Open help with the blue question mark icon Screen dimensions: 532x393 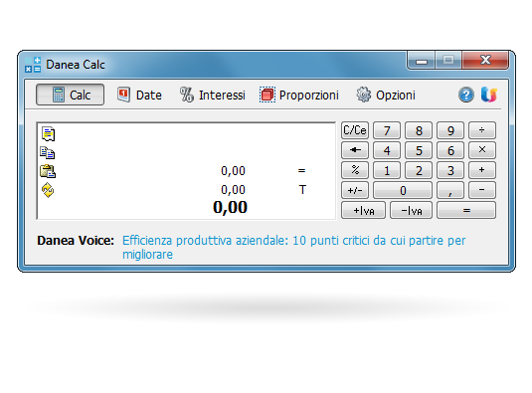(466, 95)
